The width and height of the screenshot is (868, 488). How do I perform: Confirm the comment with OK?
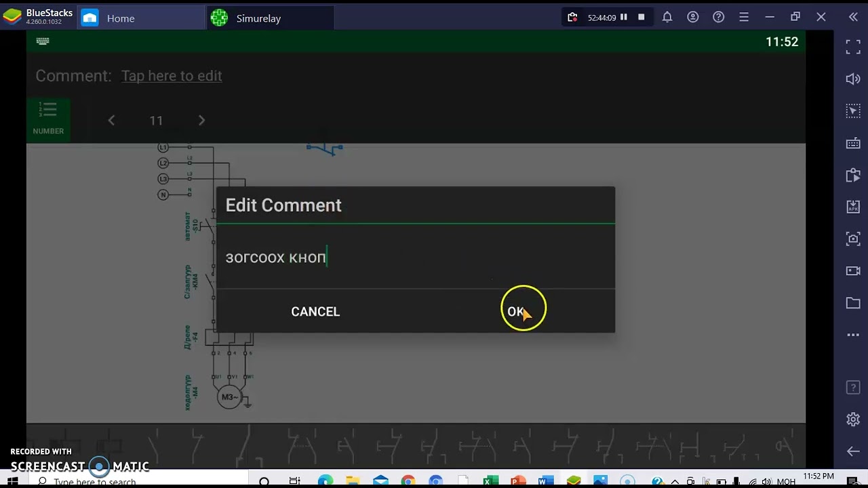pyautogui.click(x=515, y=312)
